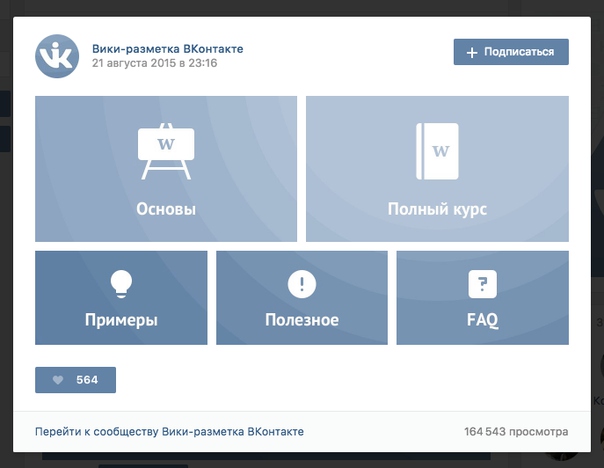Open the Примеры tile label

pyautogui.click(x=121, y=320)
